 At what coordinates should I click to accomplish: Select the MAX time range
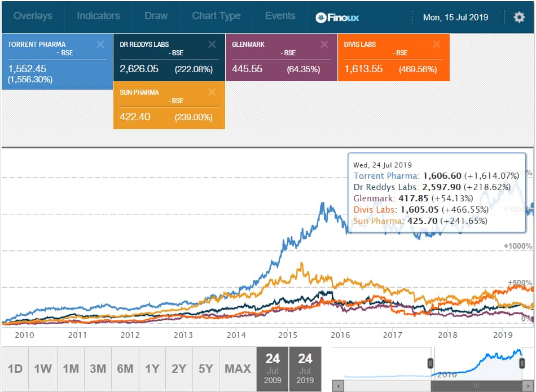click(238, 369)
